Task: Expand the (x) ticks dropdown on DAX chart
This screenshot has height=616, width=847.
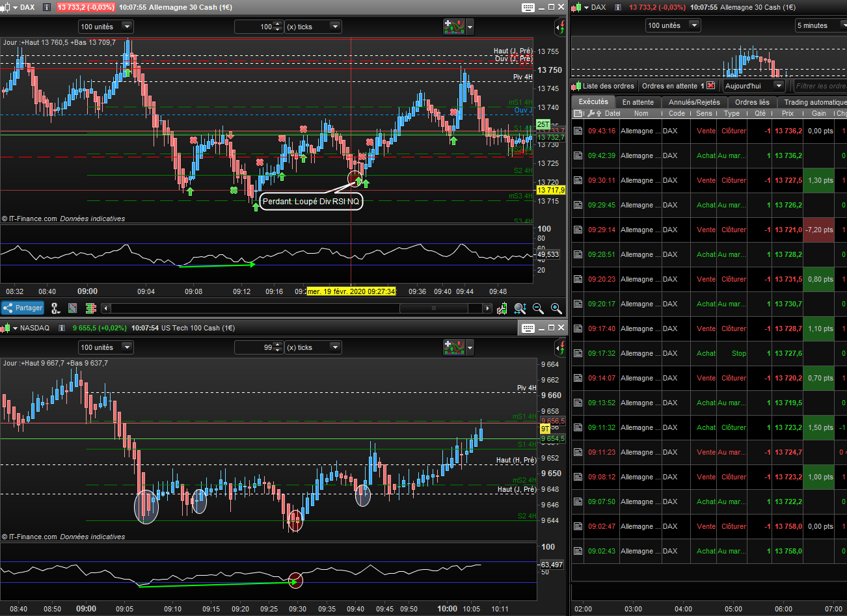Action: coord(335,27)
